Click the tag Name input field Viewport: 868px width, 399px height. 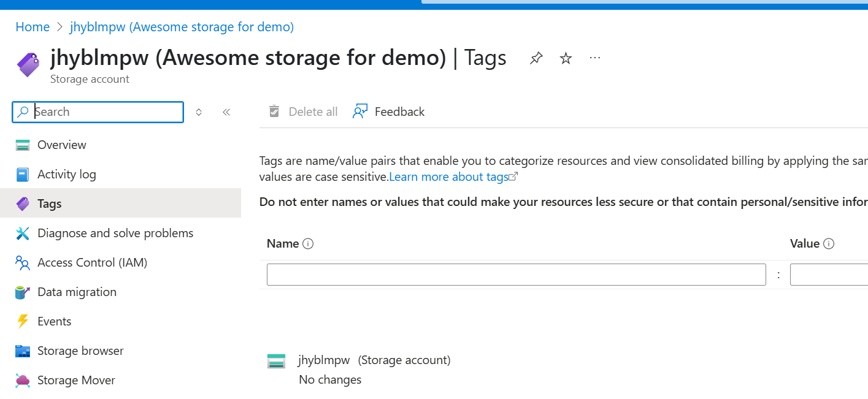point(517,275)
